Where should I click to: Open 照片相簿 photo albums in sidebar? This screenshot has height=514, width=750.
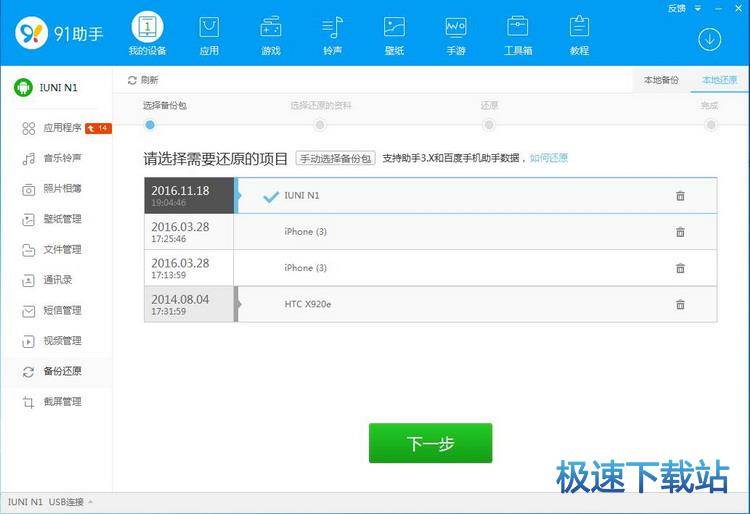coord(52,189)
